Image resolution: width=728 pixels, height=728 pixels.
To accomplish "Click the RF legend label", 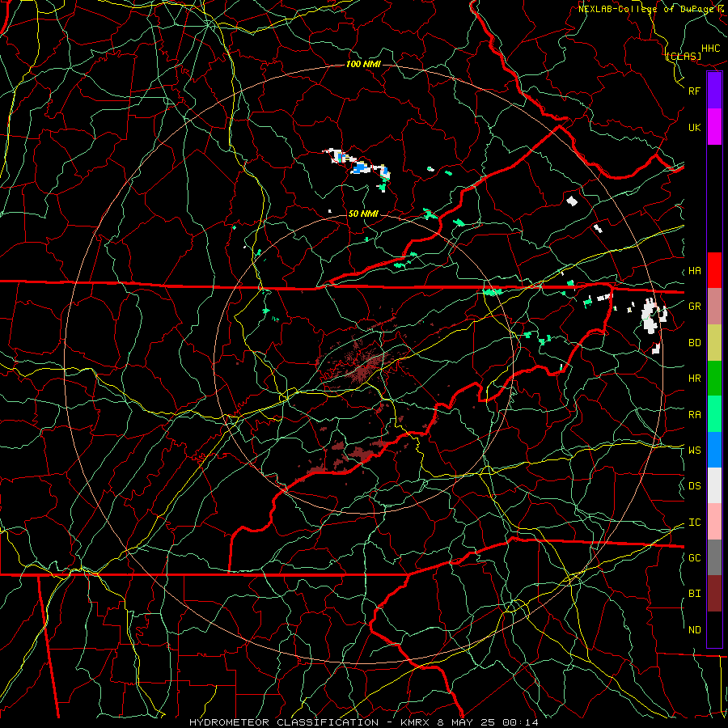I will click(695, 91).
